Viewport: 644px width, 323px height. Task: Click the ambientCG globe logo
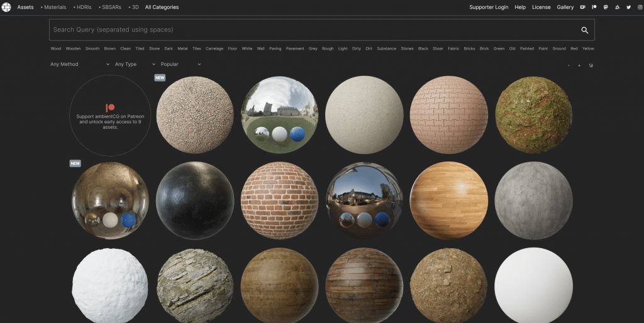point(6,7)
